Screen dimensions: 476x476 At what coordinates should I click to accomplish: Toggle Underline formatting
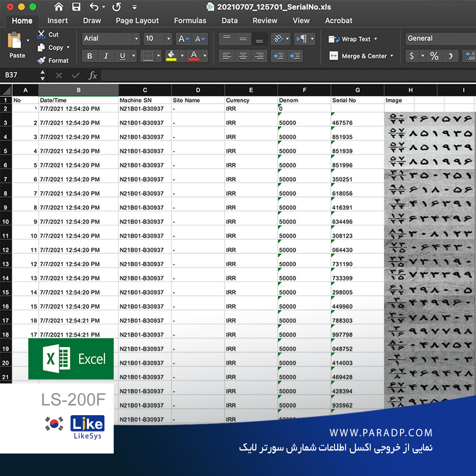pos(123,56)
